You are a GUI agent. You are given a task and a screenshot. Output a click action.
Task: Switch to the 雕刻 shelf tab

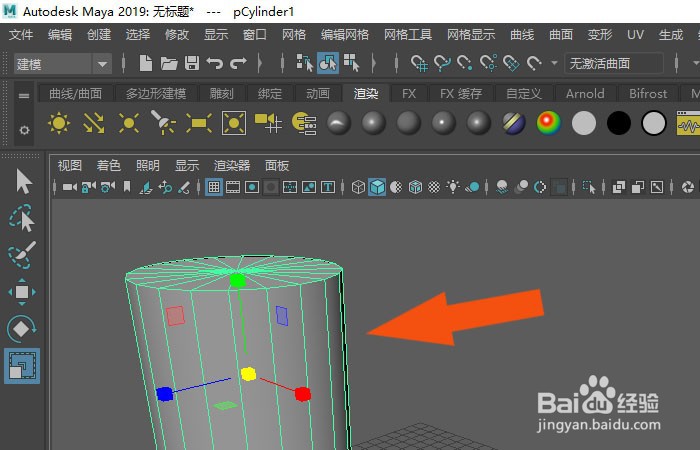(x=221, y=93)
